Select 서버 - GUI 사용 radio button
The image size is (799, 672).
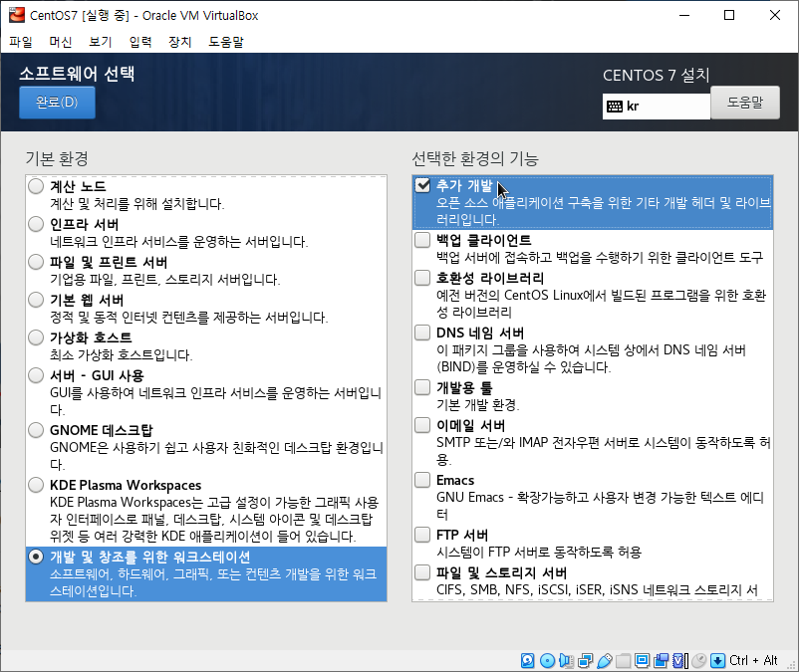coord(36,375)
